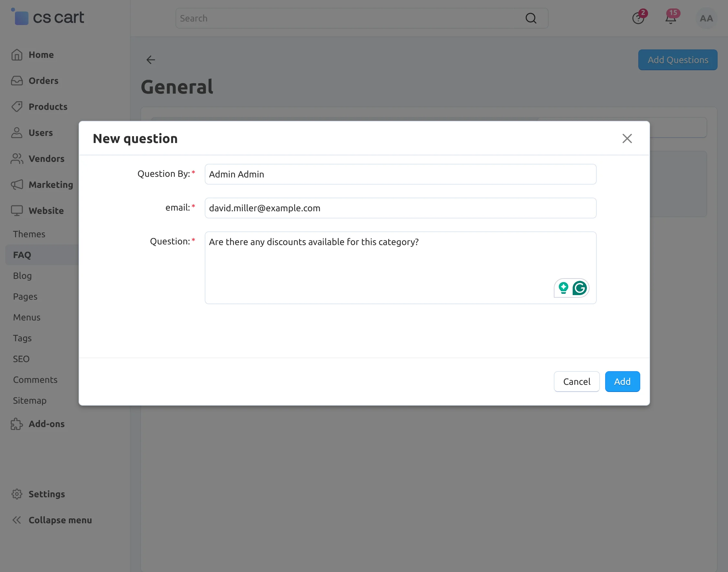The image size is (728, 572).
Task: Click the General page heading
Action: tap(177, 87)
